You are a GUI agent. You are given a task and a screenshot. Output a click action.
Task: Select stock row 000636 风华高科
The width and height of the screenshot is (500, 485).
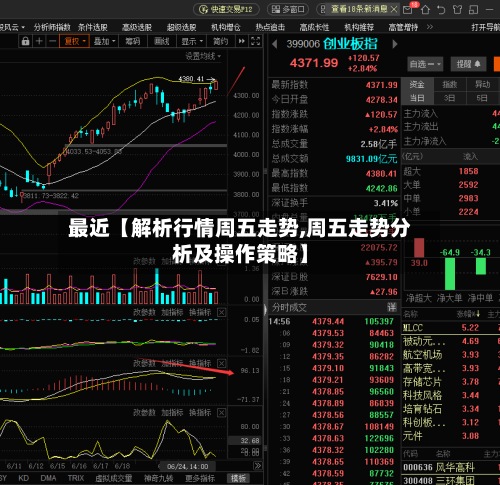tap(451, 467)
